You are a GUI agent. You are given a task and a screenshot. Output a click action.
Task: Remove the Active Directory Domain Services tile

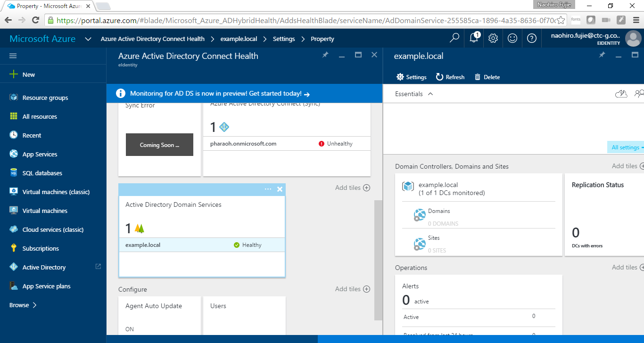(x=280, y=189)
